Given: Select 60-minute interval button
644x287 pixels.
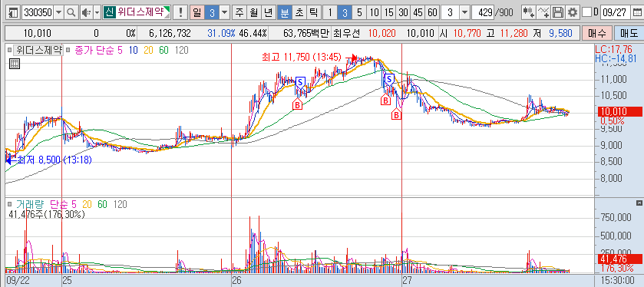Looking at the screenshot, I should coord(432,13).
